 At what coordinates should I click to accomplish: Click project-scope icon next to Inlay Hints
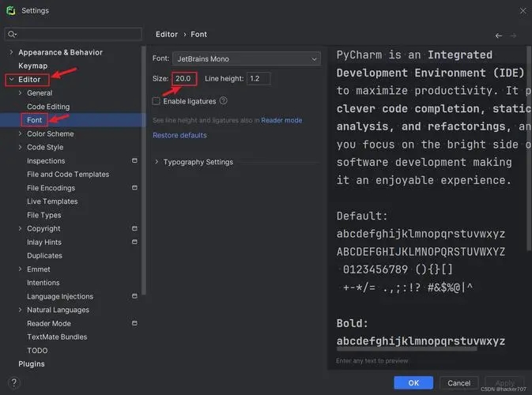(134, 243)
